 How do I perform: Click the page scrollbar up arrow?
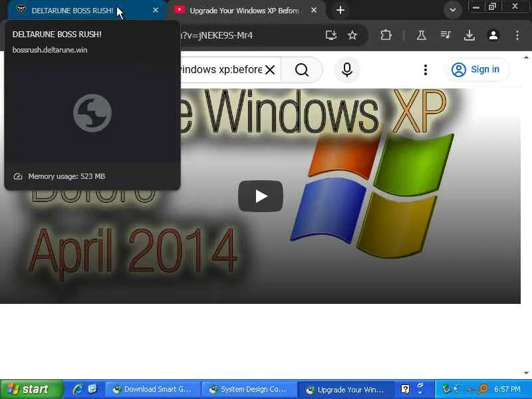(x=526, y=57)
